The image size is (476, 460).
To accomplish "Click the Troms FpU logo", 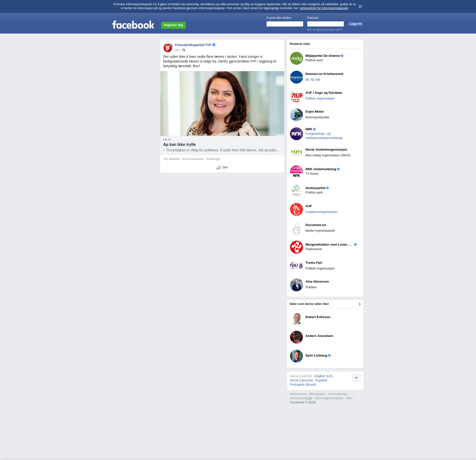I will pyautogui.click(x=297, y=266).
